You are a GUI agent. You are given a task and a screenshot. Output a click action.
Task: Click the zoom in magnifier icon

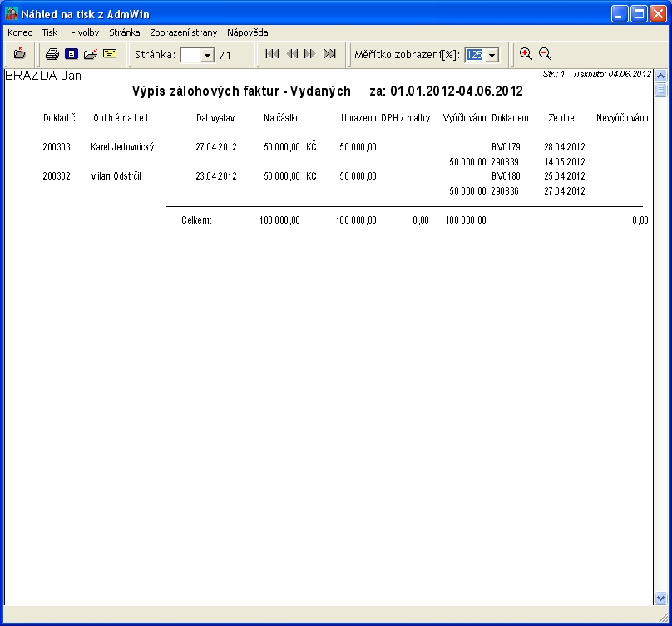[526, 54]
